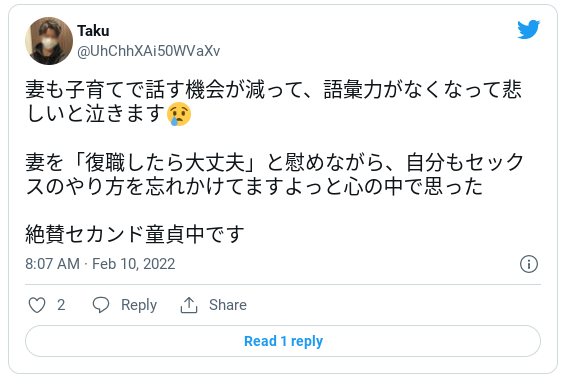561x378 pixels.
Task: Click the Feb 10, 2022 date
Action: (x=133, y=264)
